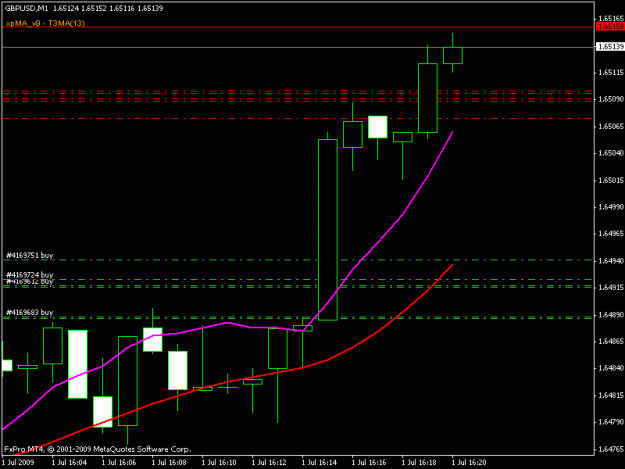Image resolution: width=625 pixels, height=469 pixels.
Task: Click the 1 Jul 16:18 time label
Action: click(x=419, y=463)
